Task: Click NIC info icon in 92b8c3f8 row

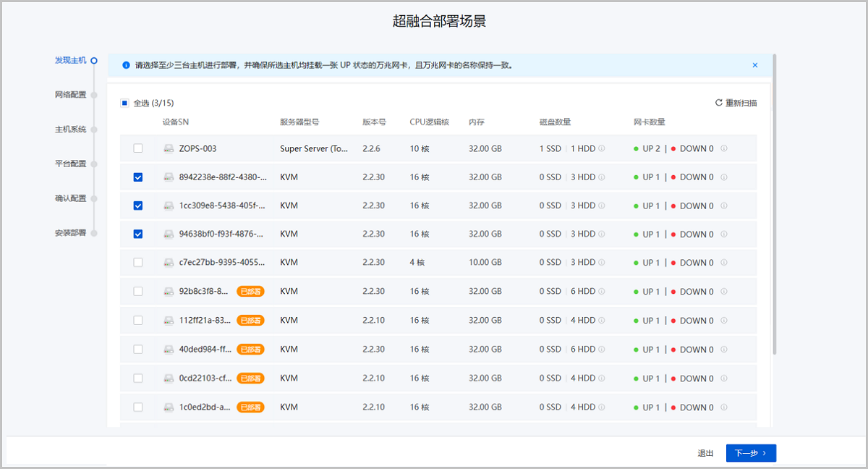Action: click(x=724, y=292)
